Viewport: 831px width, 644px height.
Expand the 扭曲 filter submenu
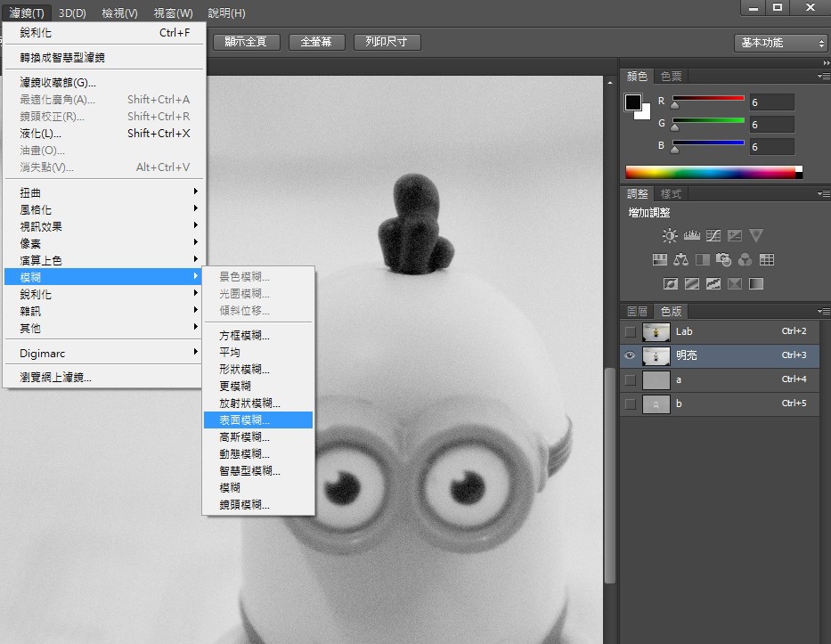pyautogui.click(x=104, y=192)
